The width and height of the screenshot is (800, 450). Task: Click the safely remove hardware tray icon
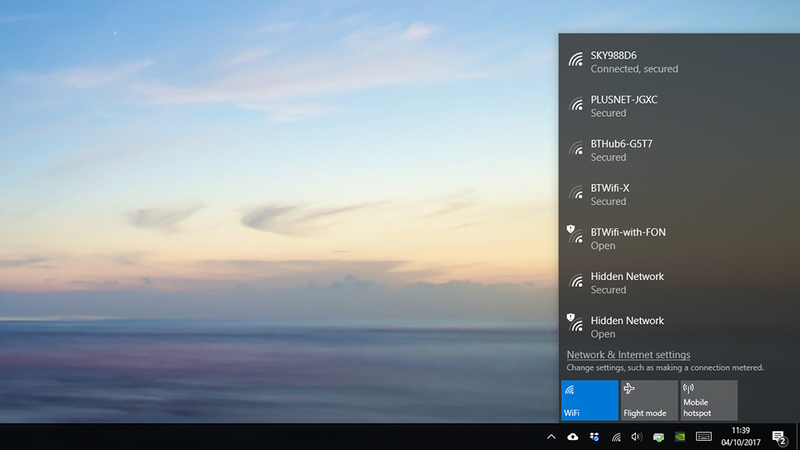(659, 437)
